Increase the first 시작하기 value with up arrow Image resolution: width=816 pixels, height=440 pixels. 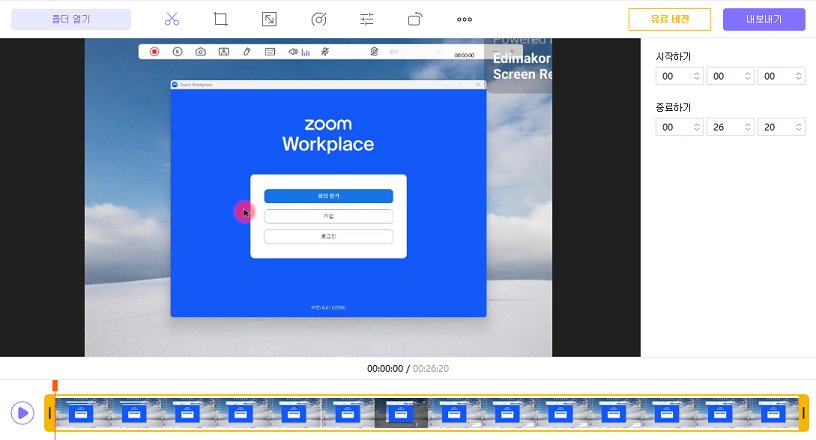[696, 73]
